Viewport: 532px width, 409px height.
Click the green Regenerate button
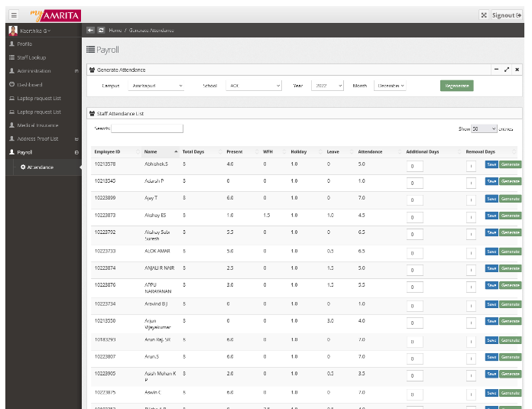(x=456, y=86)
